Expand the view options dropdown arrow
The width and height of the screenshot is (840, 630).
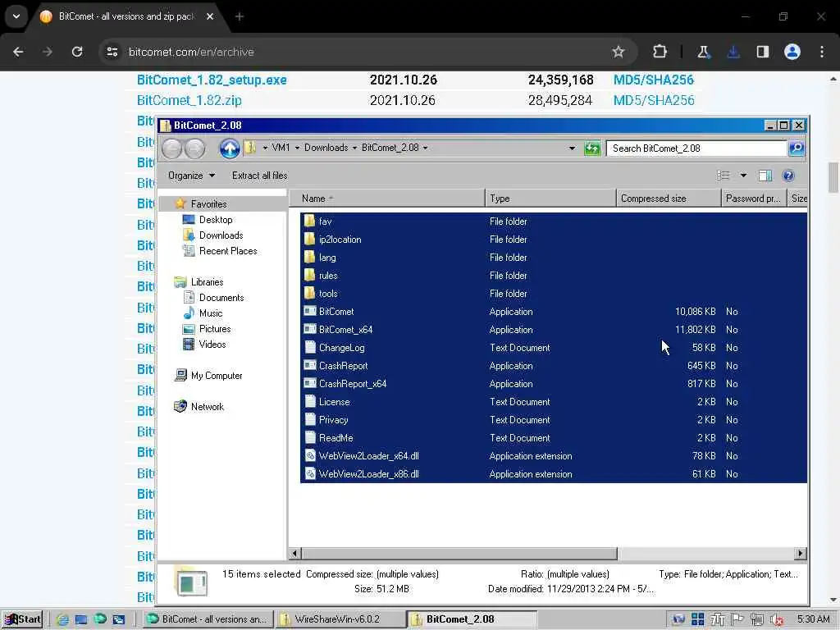tap(743, 176)
